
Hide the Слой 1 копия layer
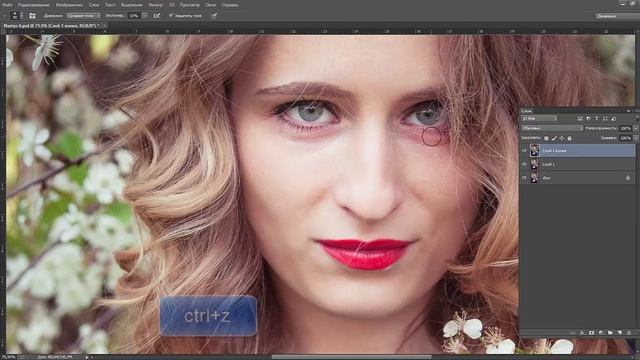(524, 151)
